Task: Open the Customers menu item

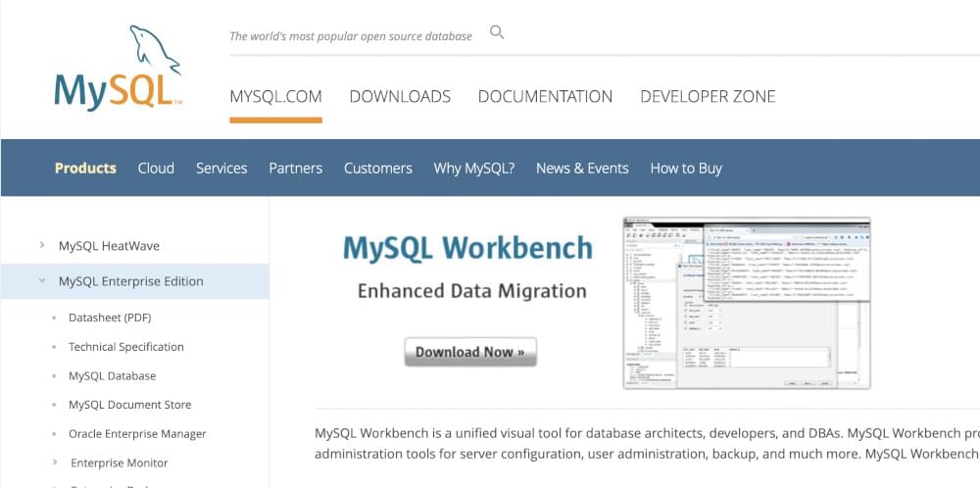Action: 378,169
